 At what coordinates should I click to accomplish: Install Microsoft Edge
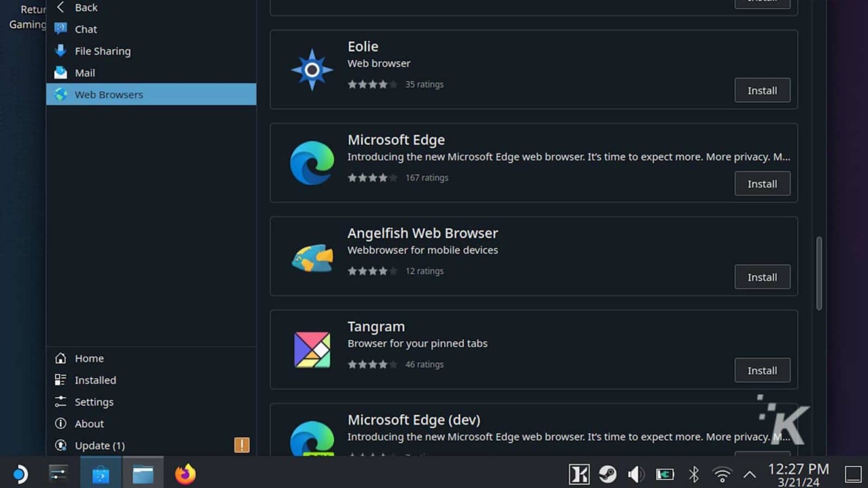pos(762,184)
